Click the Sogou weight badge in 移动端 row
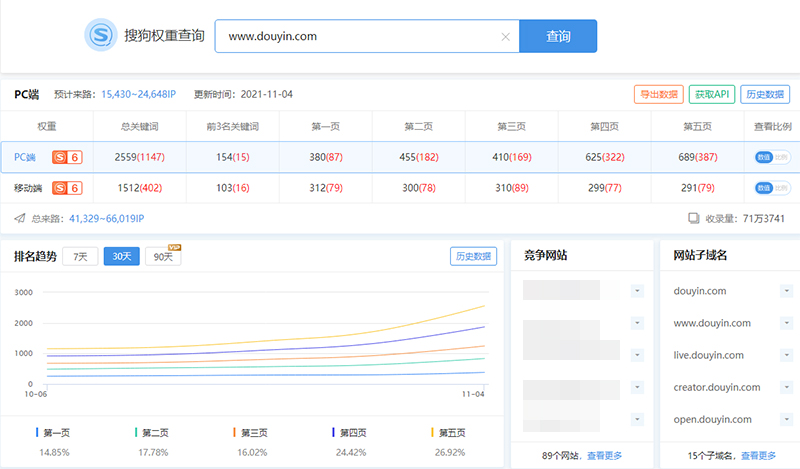Screen dimensions: 800x469 pos(67,188)
